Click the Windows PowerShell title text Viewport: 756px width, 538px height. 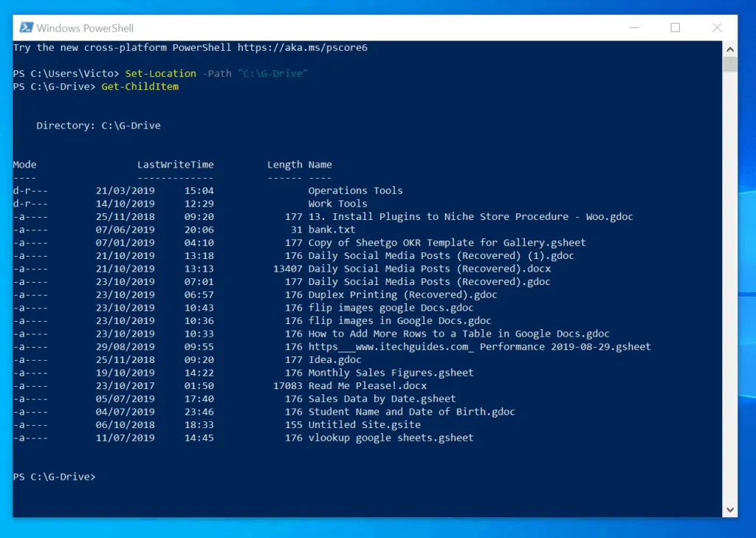pyautogui.click(x=85, y=28)
